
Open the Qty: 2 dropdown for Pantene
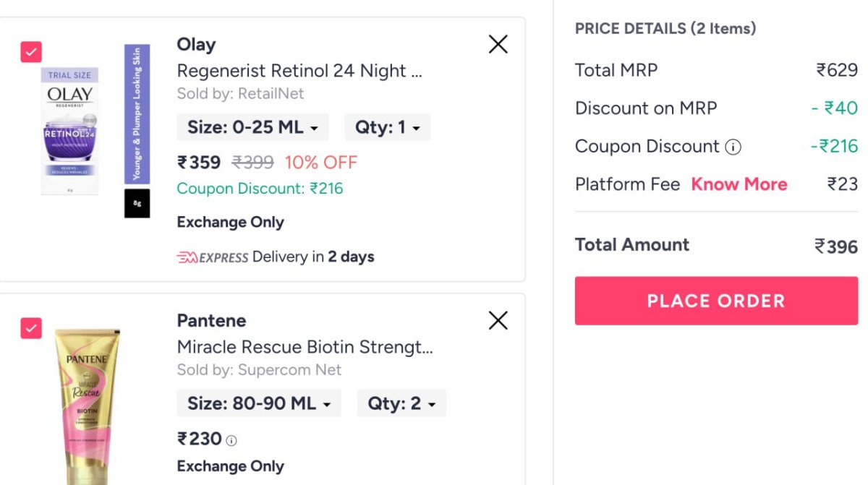[x=401, y=403]
